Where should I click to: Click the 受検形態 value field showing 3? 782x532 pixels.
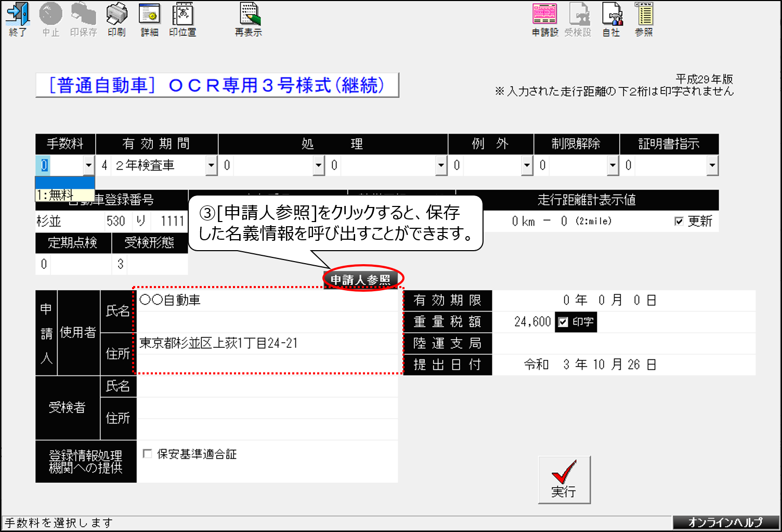click(150, 264)
